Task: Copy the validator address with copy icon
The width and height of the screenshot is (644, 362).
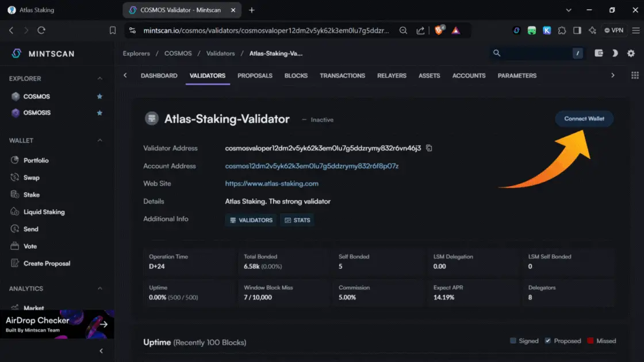Action: 429,148
